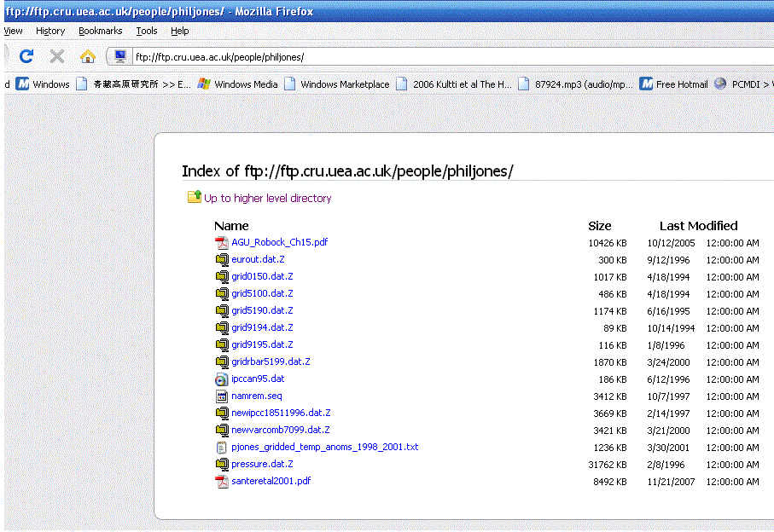
Task: Open the History menu
Action: [x=50, y=31]
